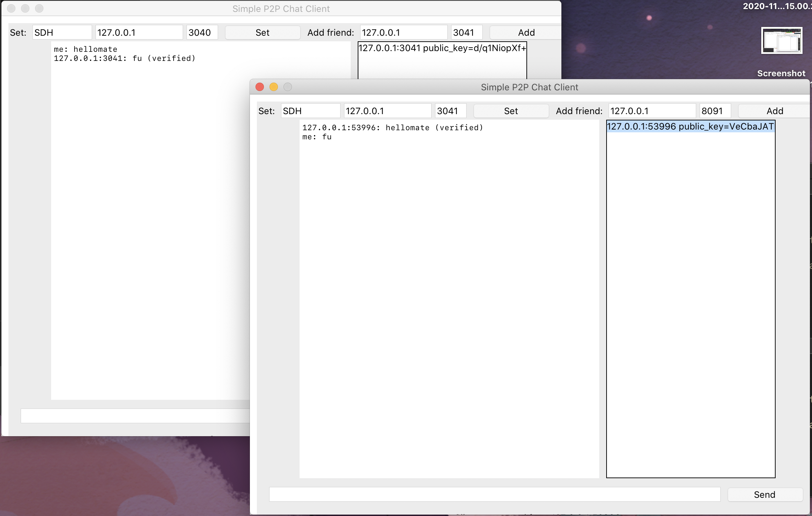Image resolution: width=812 pixels, height=516 pixels.
Task: Click the message input in the background window
Action: click(x=135, y=416)
